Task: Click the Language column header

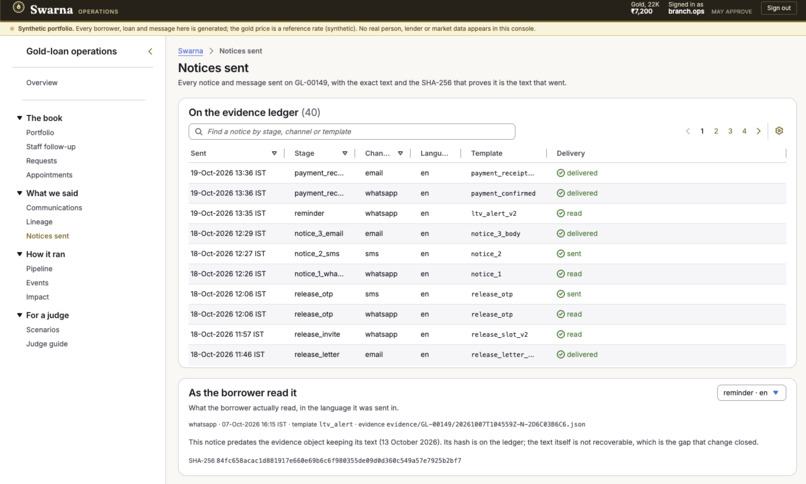Action: tap(434, 153)
